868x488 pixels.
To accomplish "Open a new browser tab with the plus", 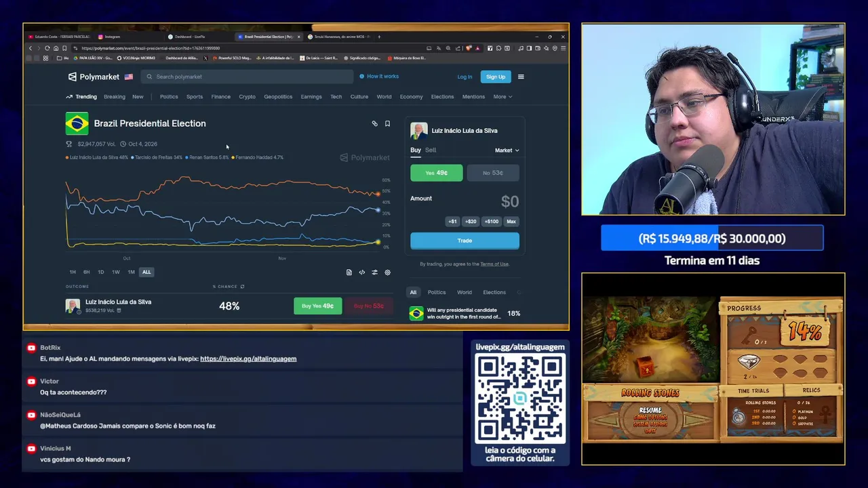I will pos(379,37).
